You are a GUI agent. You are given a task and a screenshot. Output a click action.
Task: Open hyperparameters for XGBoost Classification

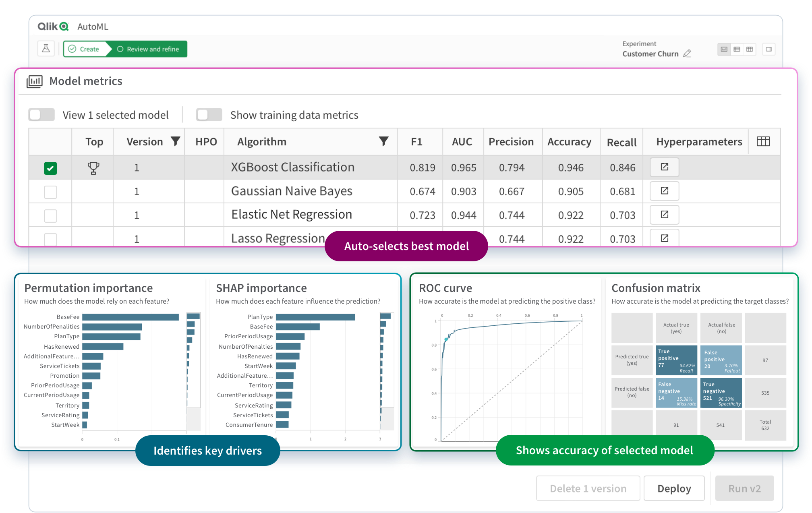(x=664, y=167)
